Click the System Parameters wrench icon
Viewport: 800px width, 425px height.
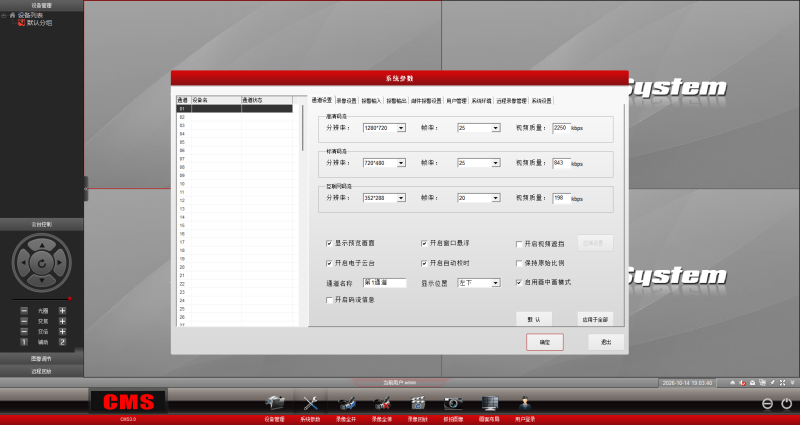click(x=310, y=403)
